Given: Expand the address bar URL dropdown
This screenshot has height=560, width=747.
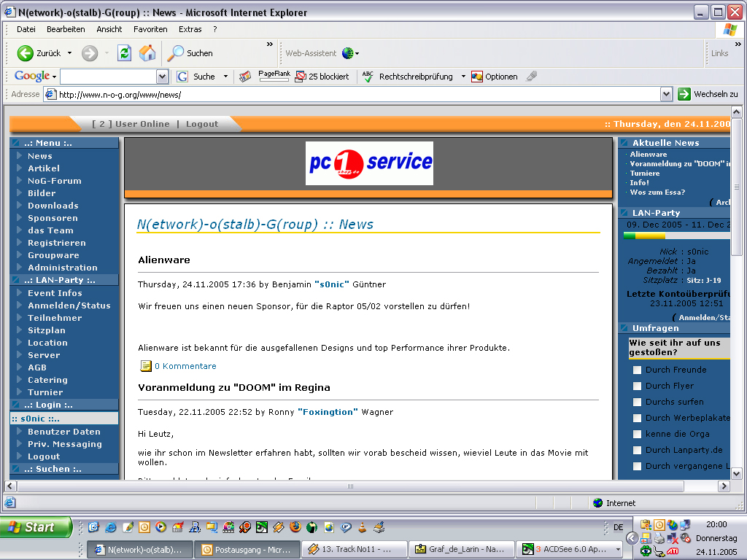Looking at the screenshot, I should point(666,94).
